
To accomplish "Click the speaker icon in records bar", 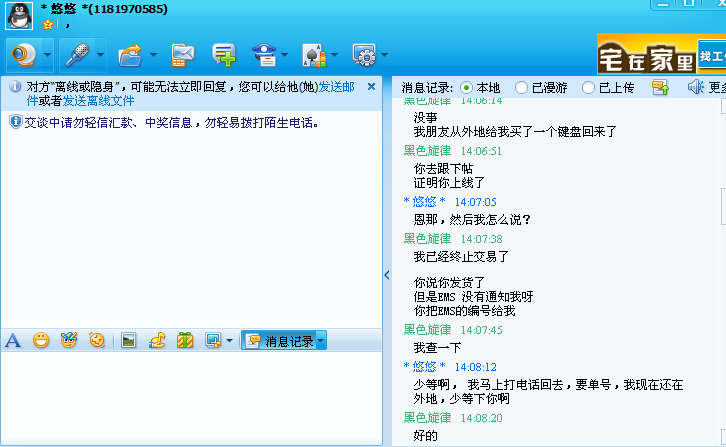I will pos(696,87).
